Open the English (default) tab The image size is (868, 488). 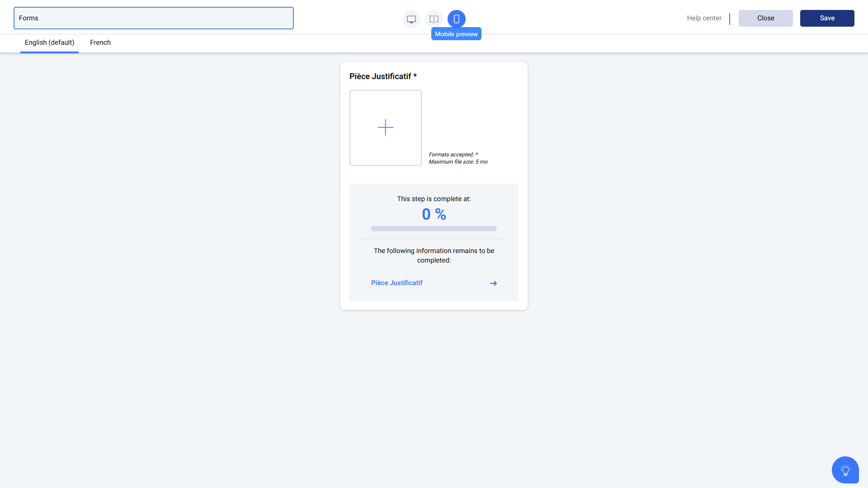point(49,42)
